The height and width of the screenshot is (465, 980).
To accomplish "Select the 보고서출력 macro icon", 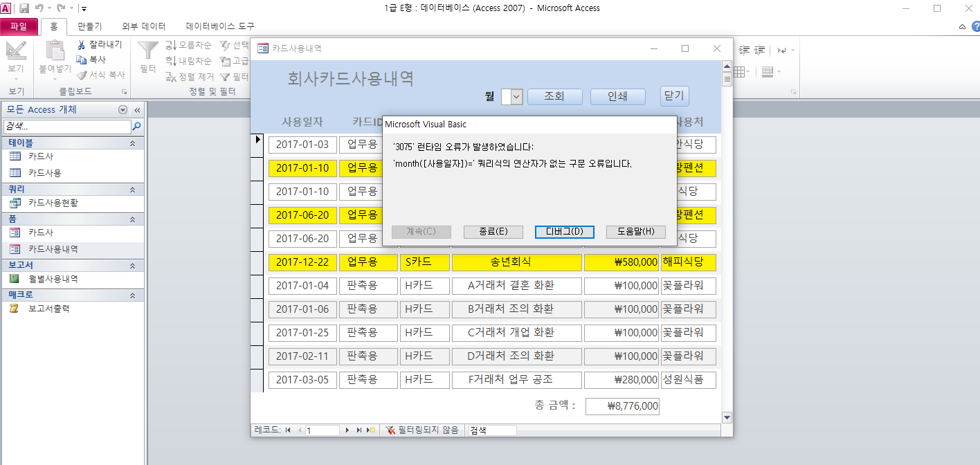I will pos(15,309).
